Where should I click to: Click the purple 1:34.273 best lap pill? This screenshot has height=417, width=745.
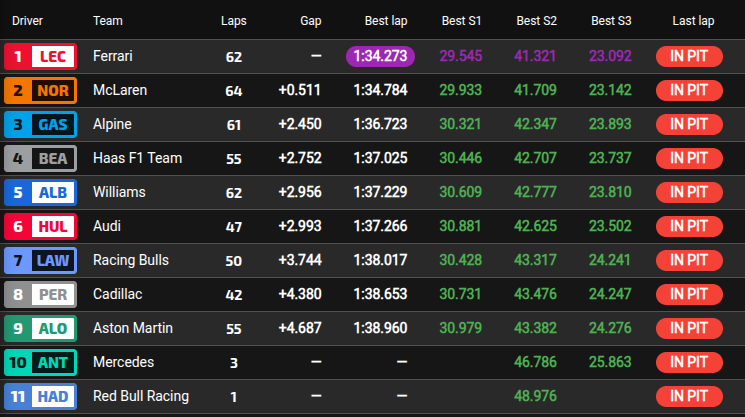[380, 57]
